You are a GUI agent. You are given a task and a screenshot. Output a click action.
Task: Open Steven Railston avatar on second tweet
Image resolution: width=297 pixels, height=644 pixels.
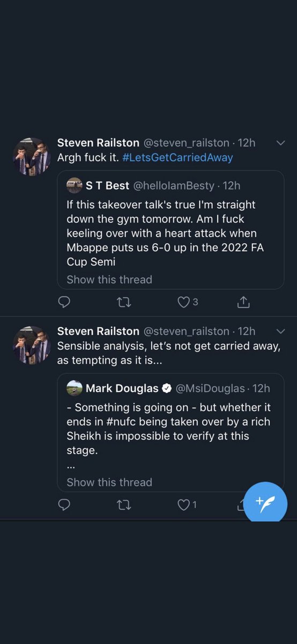[x=32, y=345]
